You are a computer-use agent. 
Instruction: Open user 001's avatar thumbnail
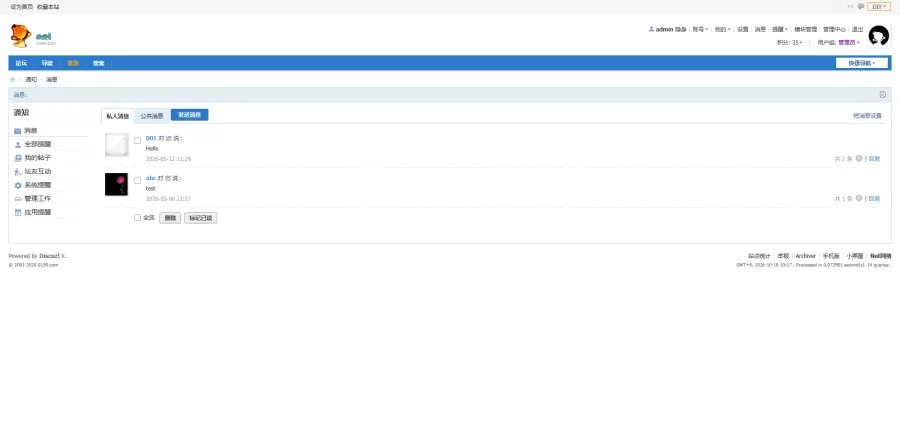[117, 145]
